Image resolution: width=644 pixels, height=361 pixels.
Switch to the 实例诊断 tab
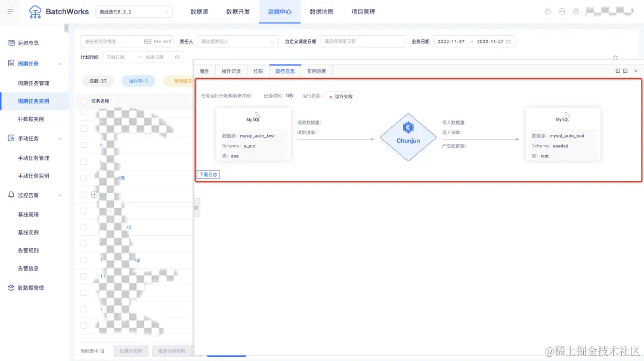click(x=317, y=71)
